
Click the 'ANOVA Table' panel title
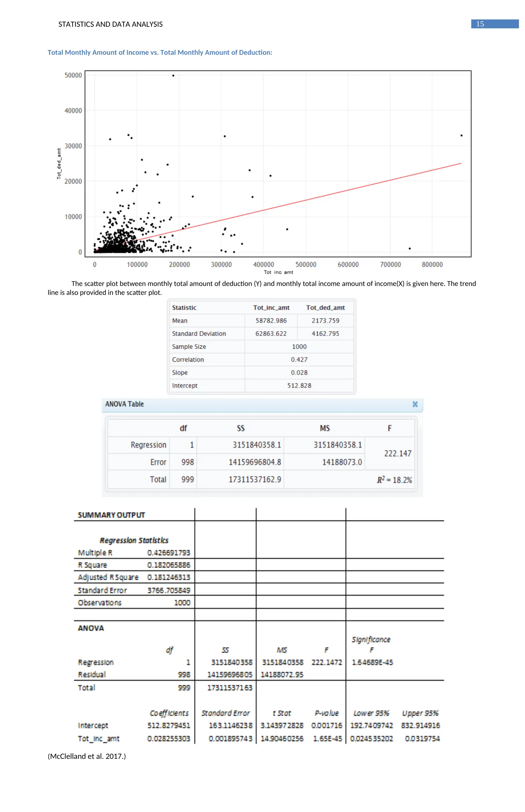[x=124, y=404]
